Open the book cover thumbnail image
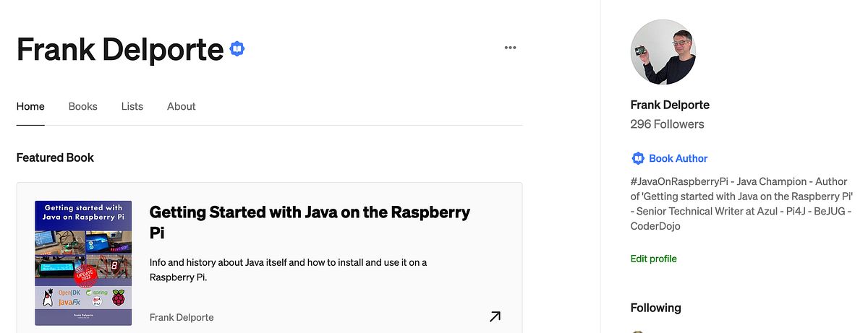This screenshot has height=333, width=868. 83,263
